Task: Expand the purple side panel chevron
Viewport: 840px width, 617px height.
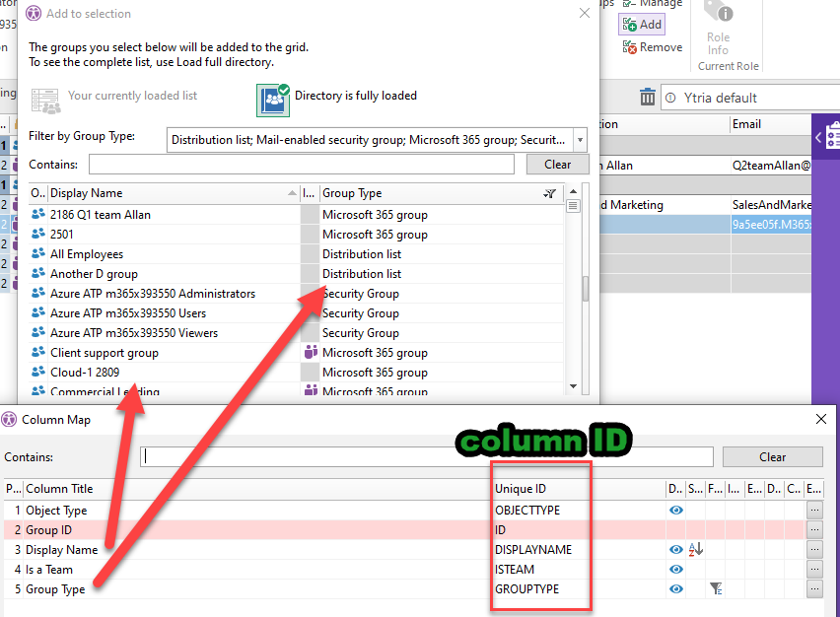Action: tap(817, 138)
